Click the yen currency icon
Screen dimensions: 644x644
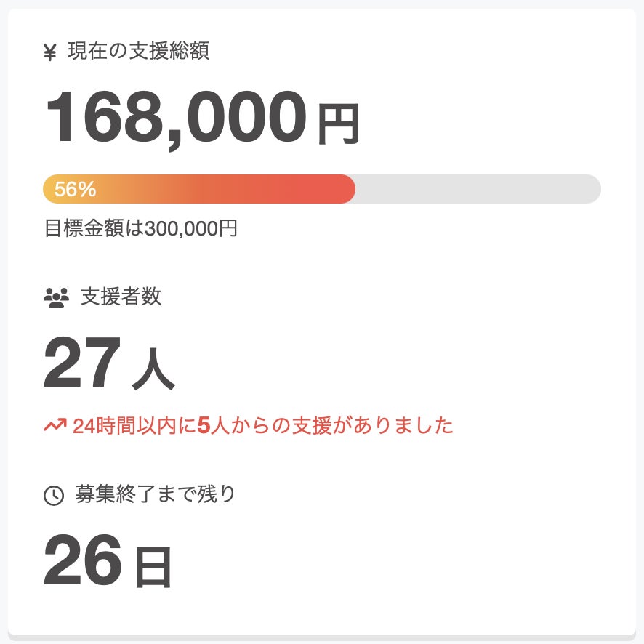50,52
